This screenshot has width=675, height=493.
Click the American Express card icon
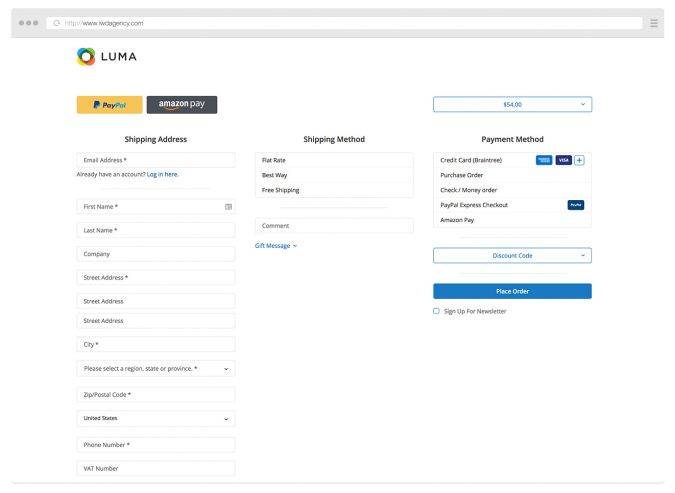(x=544, y=160)
